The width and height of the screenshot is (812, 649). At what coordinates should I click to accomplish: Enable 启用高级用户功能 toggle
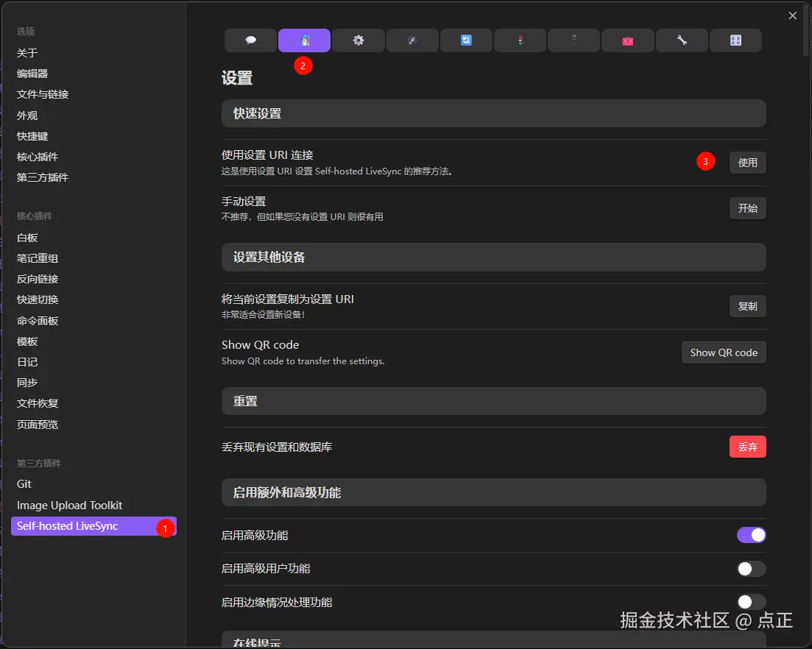[x=750, y=568]
